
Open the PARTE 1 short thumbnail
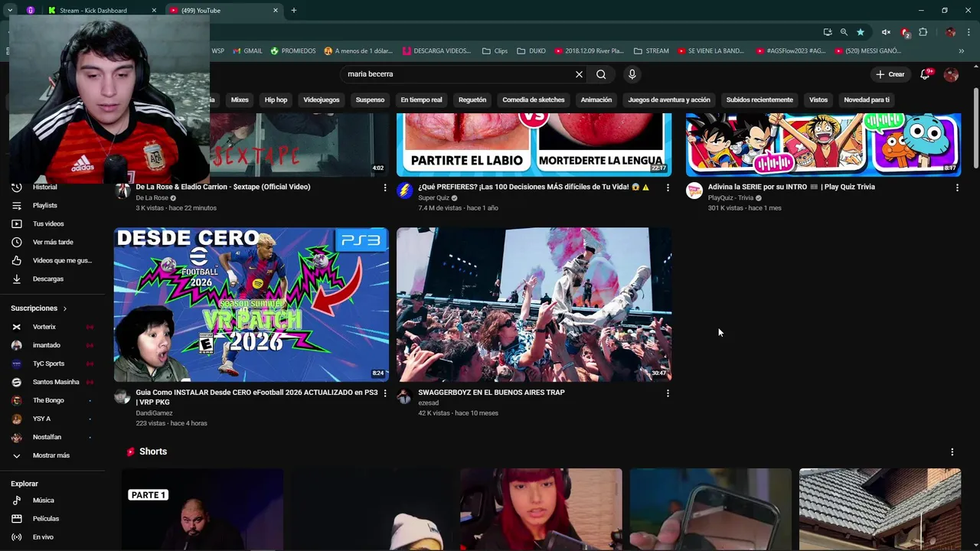pyautogui.click(x=202, y=510)
